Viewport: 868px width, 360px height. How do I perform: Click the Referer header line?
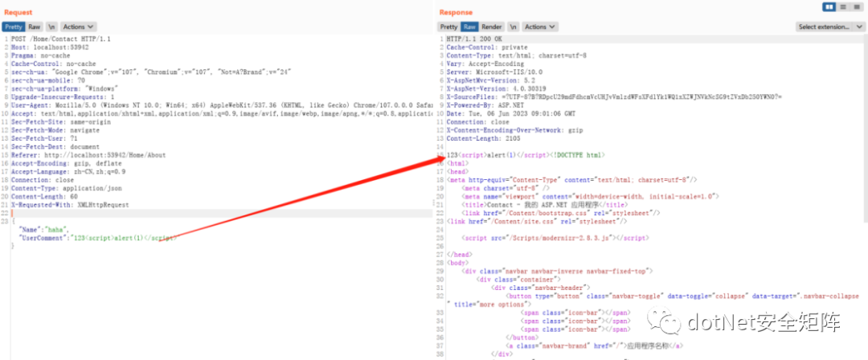click(x=88, y=156)
